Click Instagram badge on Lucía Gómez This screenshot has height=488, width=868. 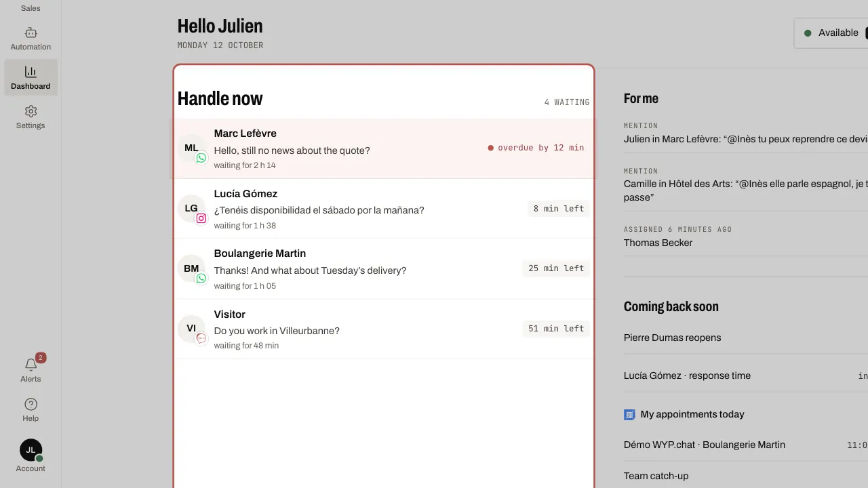pyautogui.click(x=201, y=218)
